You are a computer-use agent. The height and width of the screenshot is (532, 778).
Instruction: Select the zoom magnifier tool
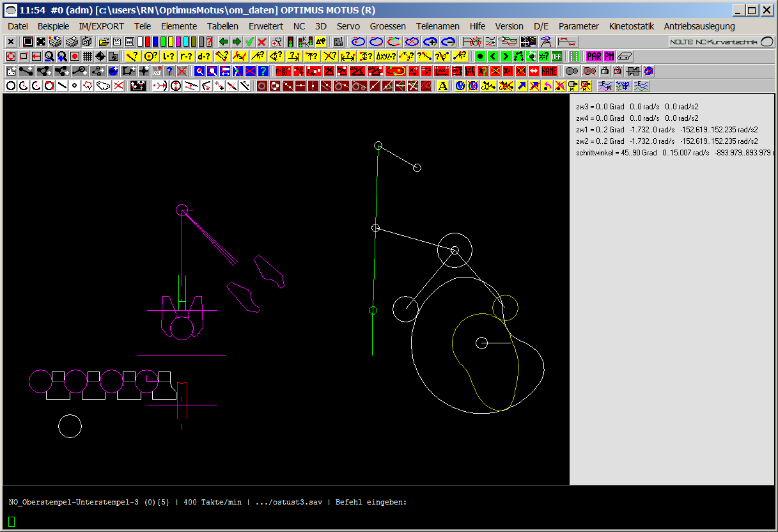pyautogui.click(x=49, y=56)
